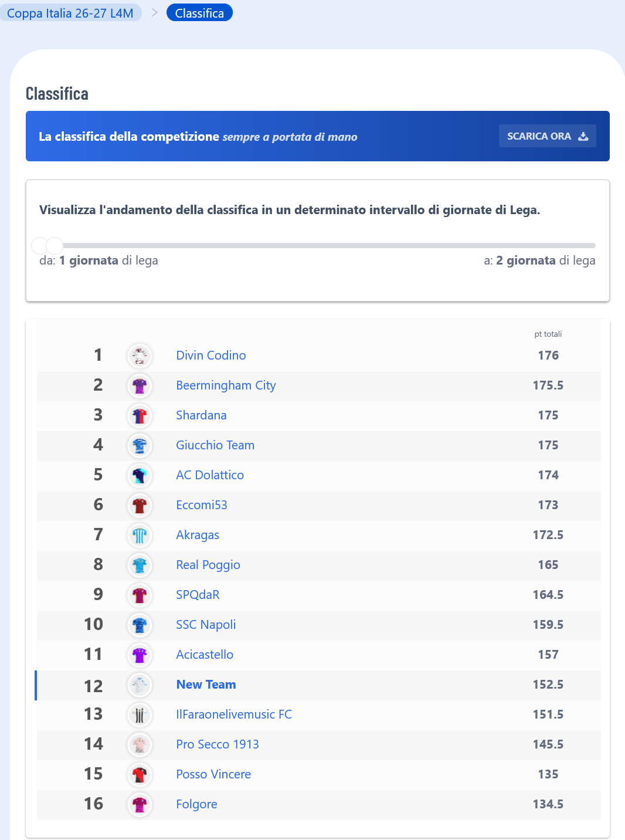
Task: Click the Akragas striped jersey icon
Action: coord(140,535)
